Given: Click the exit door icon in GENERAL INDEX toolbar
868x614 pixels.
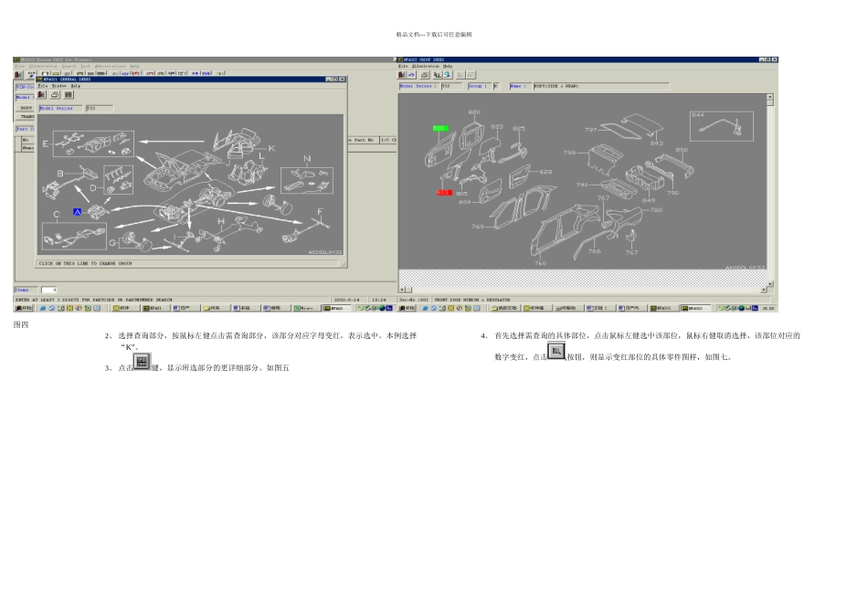Looking at the screenshot, I should pos(41,95).
